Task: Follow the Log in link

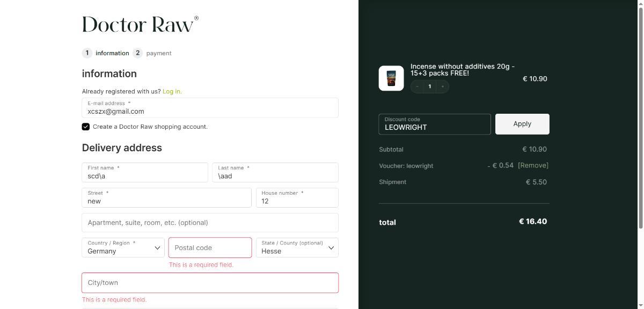Action: (172, 92)
